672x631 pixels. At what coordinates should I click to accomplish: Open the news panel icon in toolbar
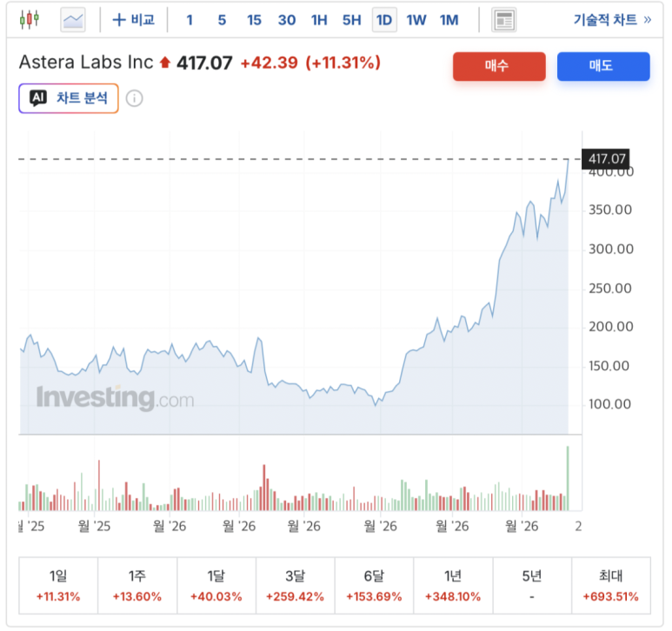(x=504, y=20)
